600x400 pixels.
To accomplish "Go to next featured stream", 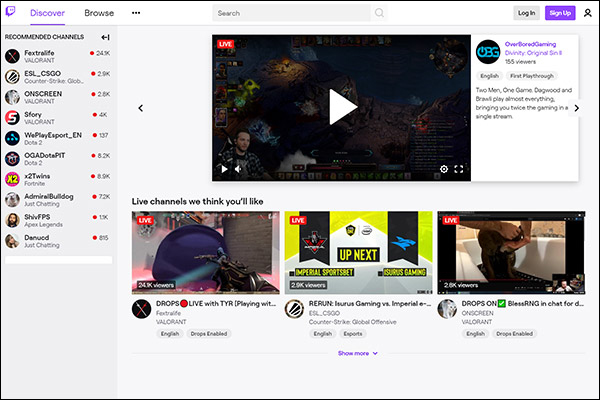I will (x=576, y=108).
